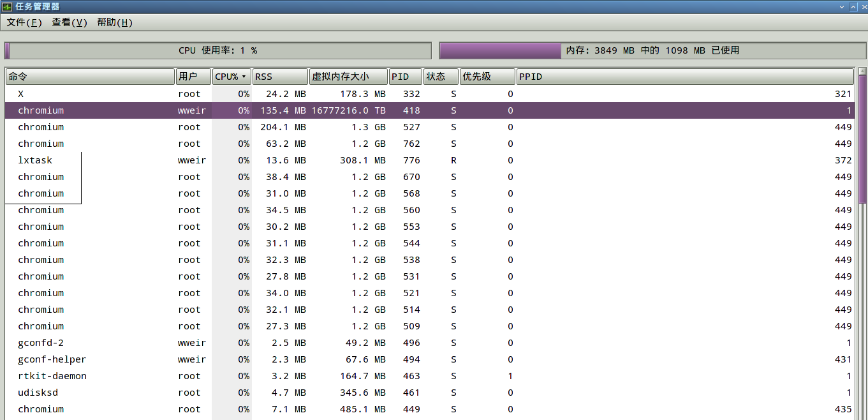The width and height of the screenshot is (868, 420).
Task: Click the 308.1 MB virtual memory cell
Action: (x=362, y=160)
